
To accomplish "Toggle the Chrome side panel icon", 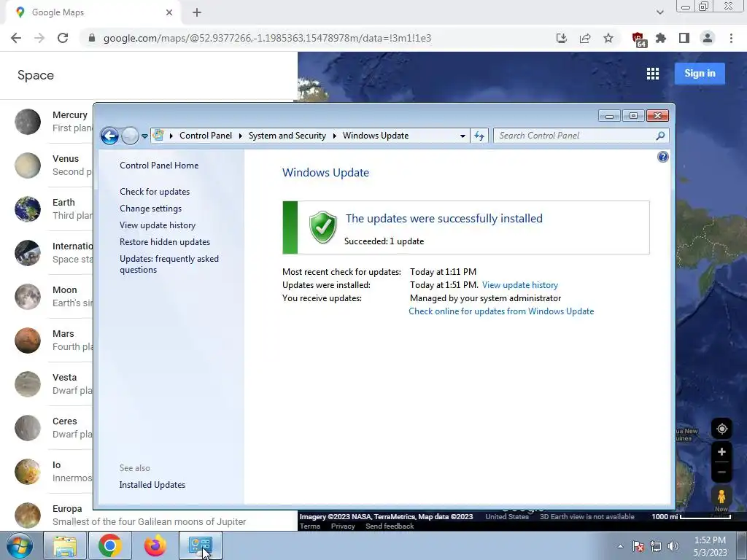I will 684,38.
